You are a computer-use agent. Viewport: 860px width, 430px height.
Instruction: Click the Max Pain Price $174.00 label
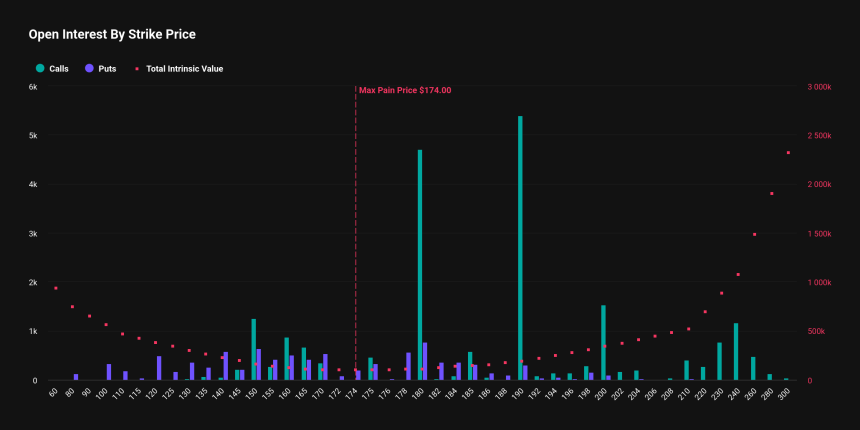click(x=405, y=90)
